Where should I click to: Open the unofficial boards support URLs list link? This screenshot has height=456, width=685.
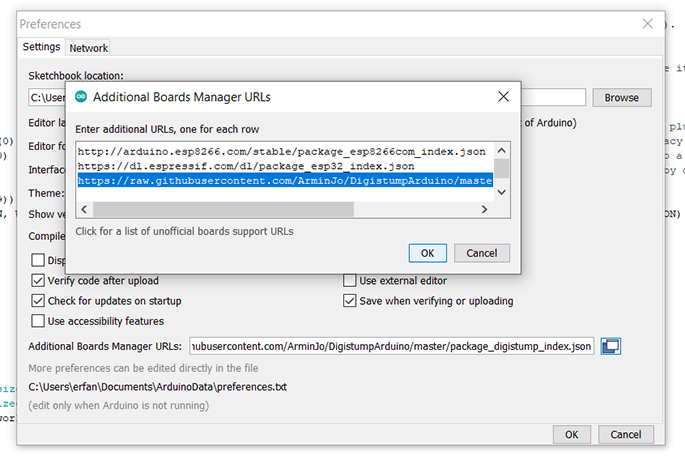[x=185, y=232]
